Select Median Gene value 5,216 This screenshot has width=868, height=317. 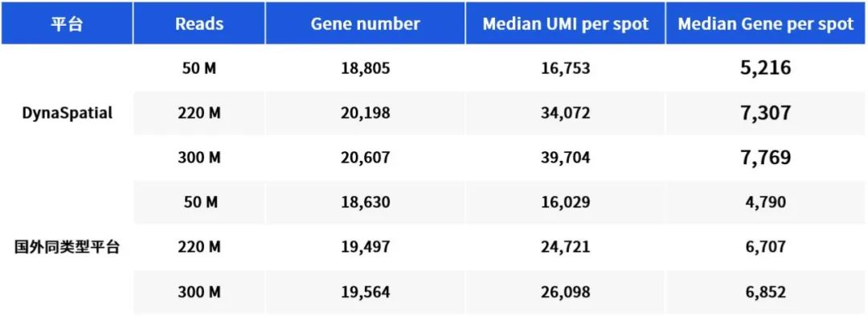[766, 68]
